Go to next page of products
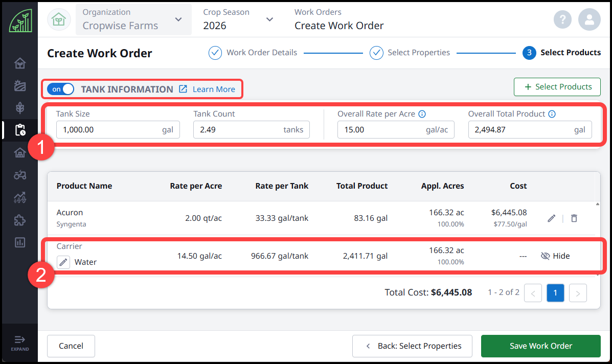The image size is (612, 364). coord(578,293)
